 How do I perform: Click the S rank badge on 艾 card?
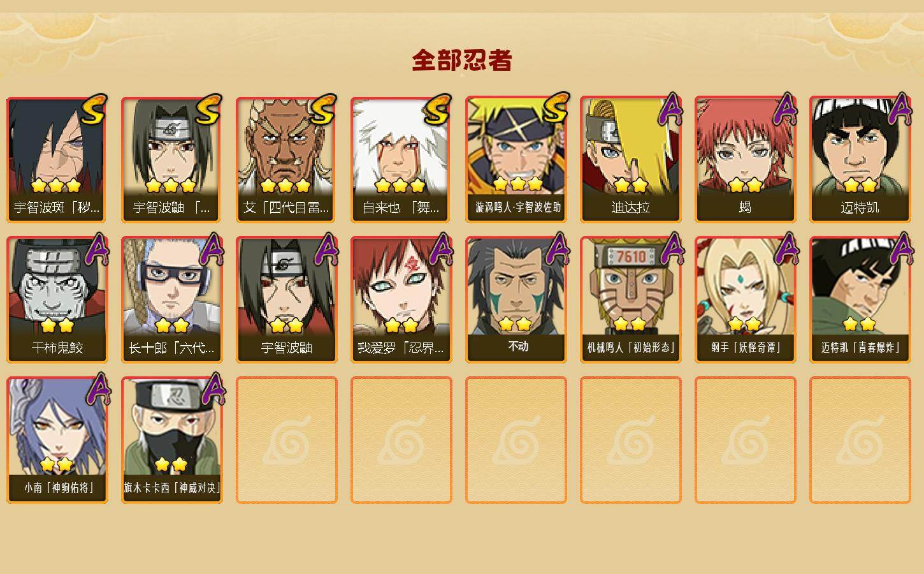tap(323, 110)
